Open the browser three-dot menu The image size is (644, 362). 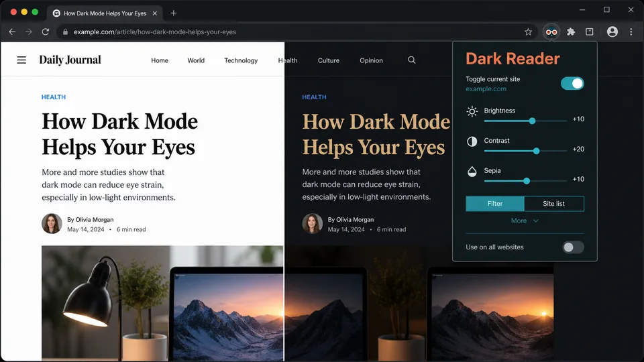click(631, 32)
